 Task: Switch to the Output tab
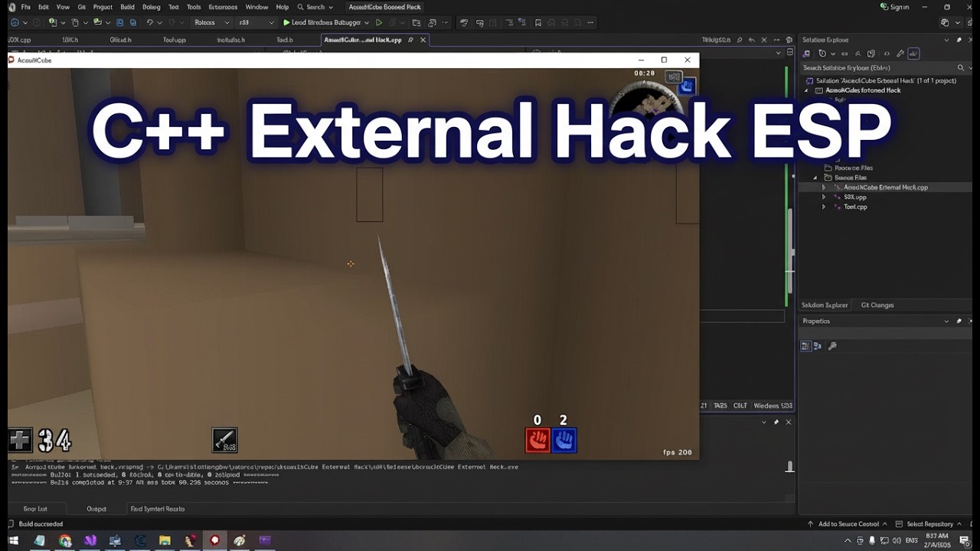point(96,509)
